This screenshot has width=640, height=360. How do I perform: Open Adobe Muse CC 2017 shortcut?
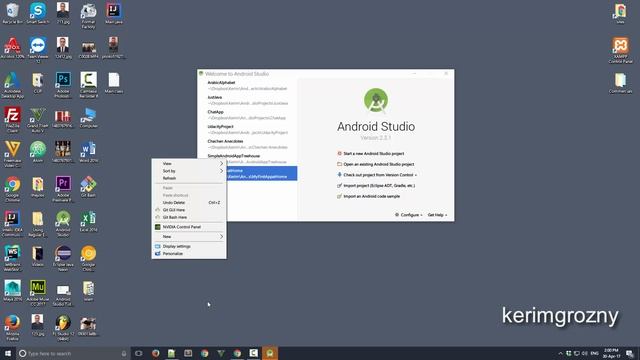[x=38, y=293]
